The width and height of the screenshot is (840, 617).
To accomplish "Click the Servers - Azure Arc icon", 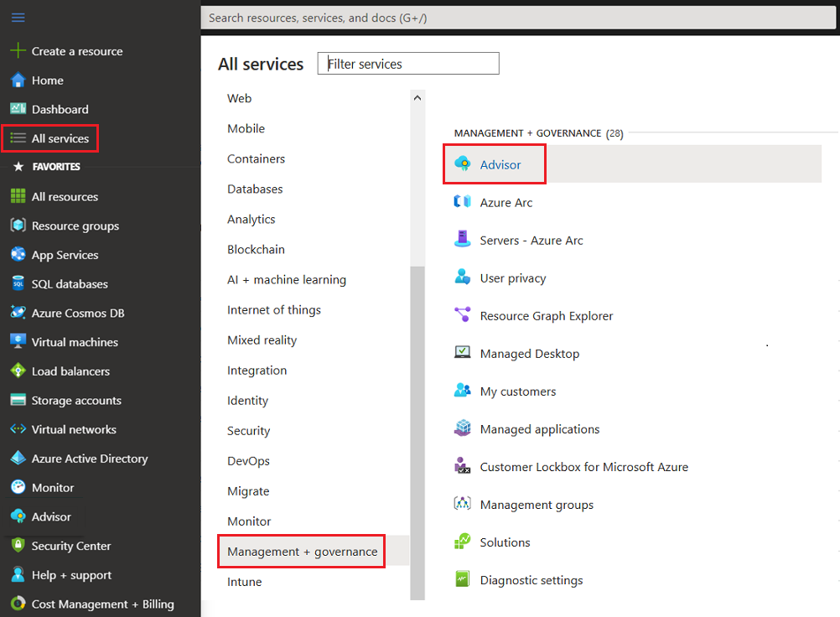I will [x=462, y=239].
